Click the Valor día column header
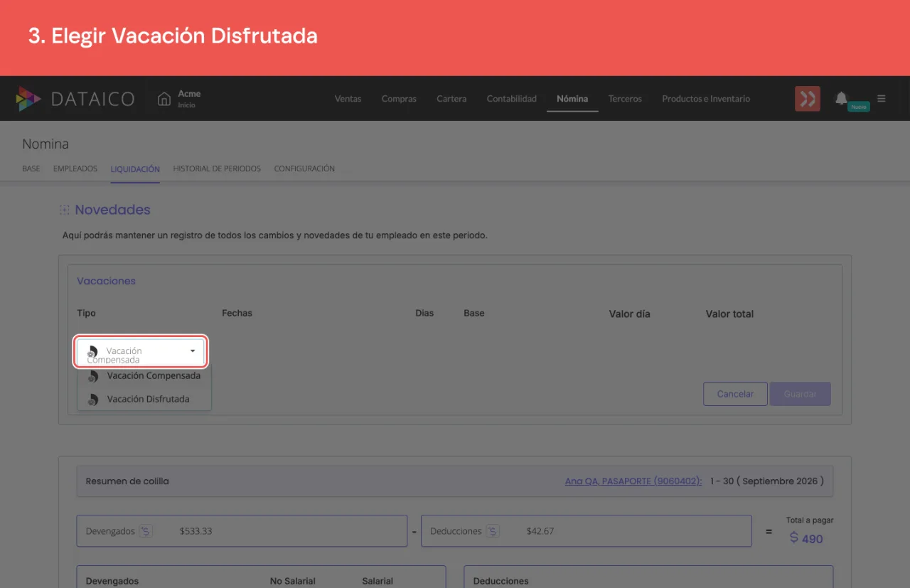910x588 pixels. pyautogui.click(x=629, y=314)
